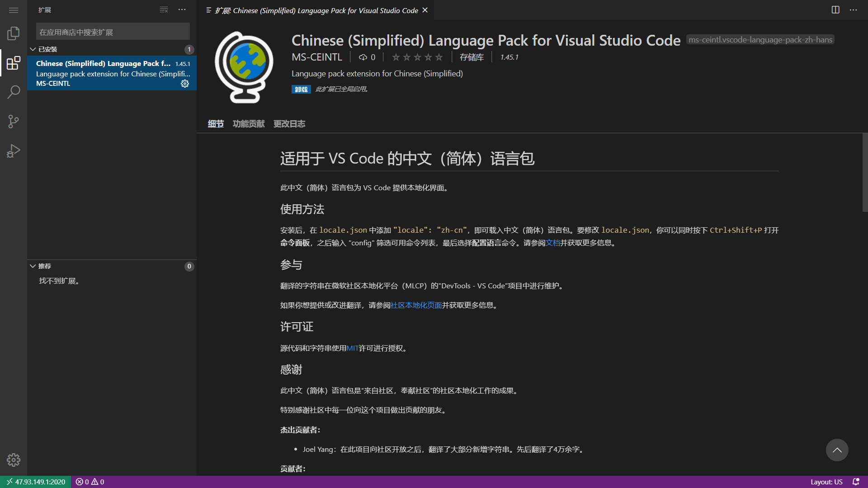Click the 许可证 heading

click(297, 327)
